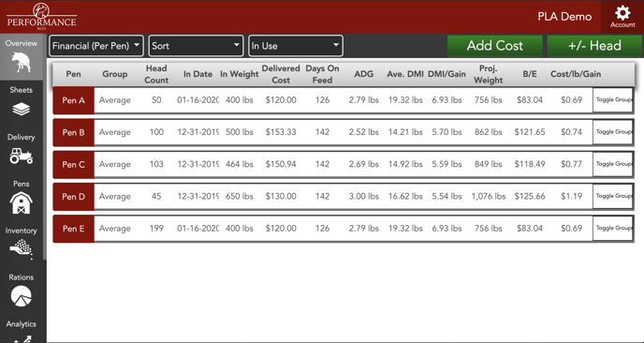Screen dimensions: 644x343
Task: Open Inventory feed hand icon
Action: 21,249
